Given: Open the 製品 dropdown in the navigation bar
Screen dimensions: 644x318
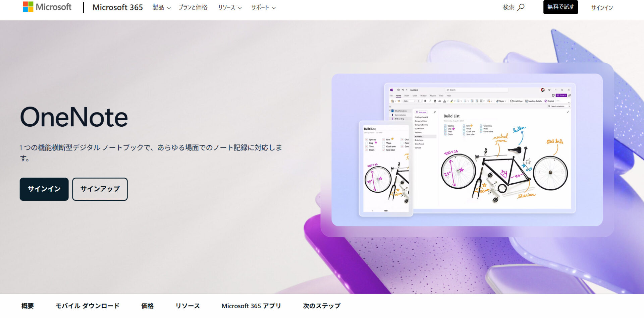Looking at the screenshot, I should (x=161, y=7).
